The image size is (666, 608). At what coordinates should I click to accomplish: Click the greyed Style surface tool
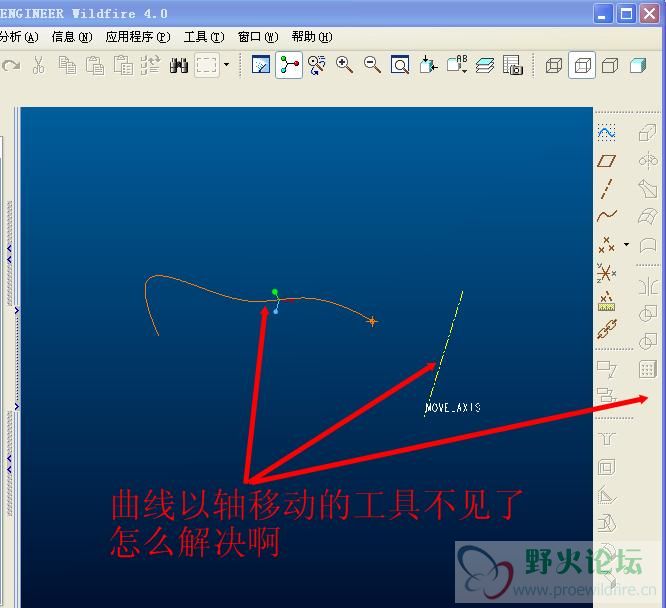pos(648,245)
